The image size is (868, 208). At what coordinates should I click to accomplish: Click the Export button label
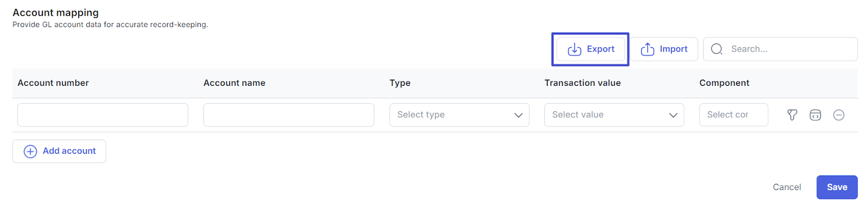(601, 49)
